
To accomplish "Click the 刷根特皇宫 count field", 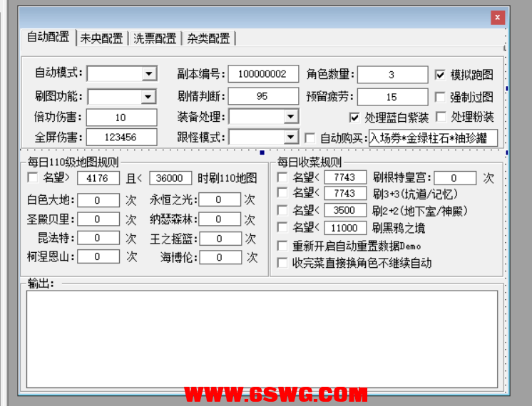I will [455, 178].
